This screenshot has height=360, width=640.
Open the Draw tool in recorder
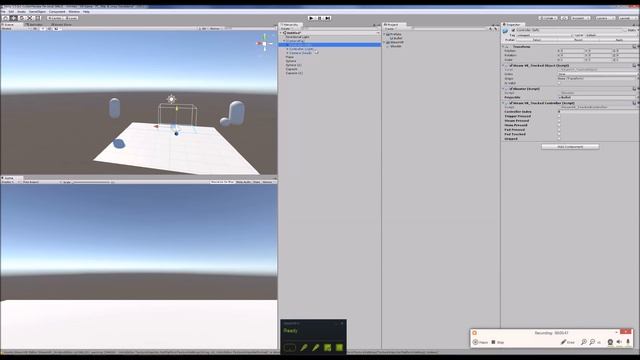[x=567, y=342]
